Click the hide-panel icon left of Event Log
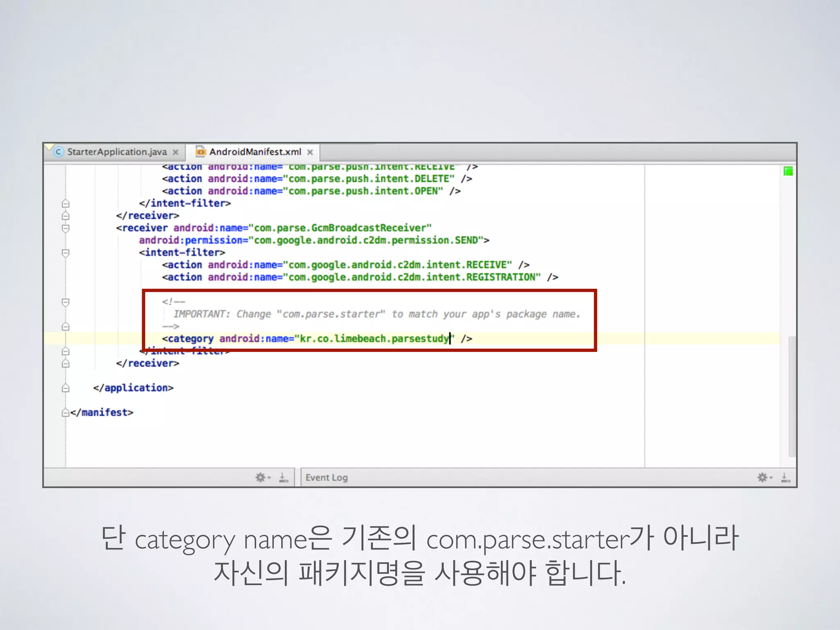The width and height of the screenshot is (840, 630). coord(283,478)
